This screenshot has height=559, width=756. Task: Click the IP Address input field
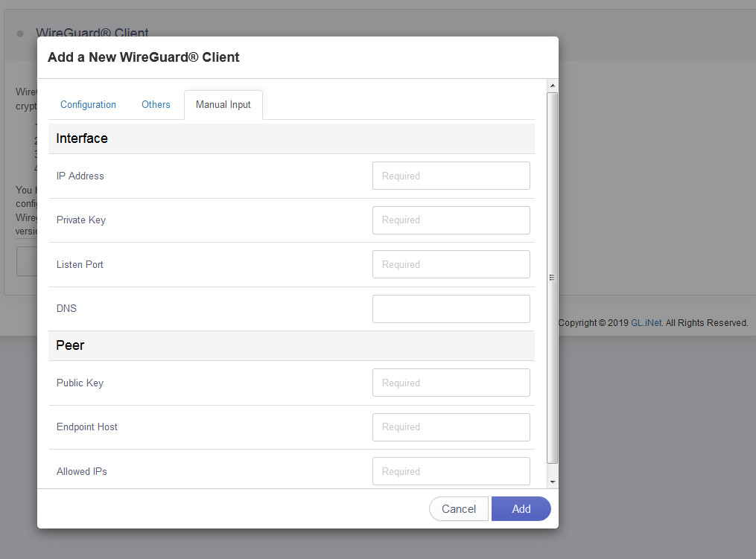(451, 176)
